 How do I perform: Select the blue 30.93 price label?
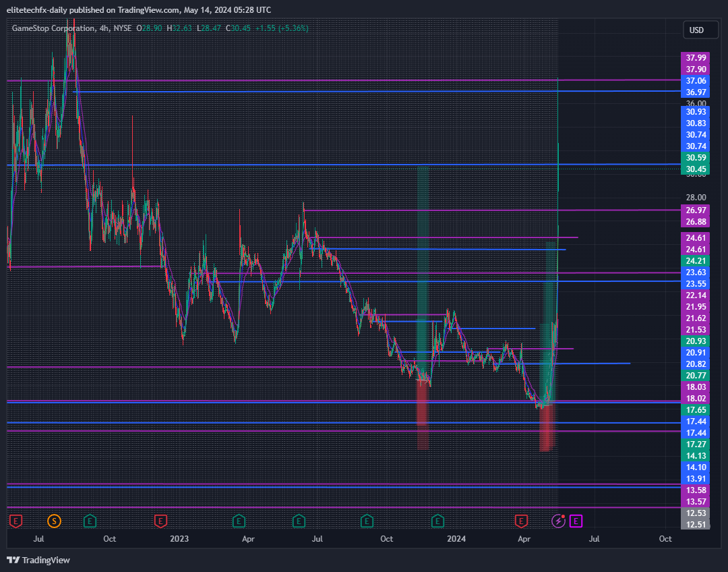[696, 112]
